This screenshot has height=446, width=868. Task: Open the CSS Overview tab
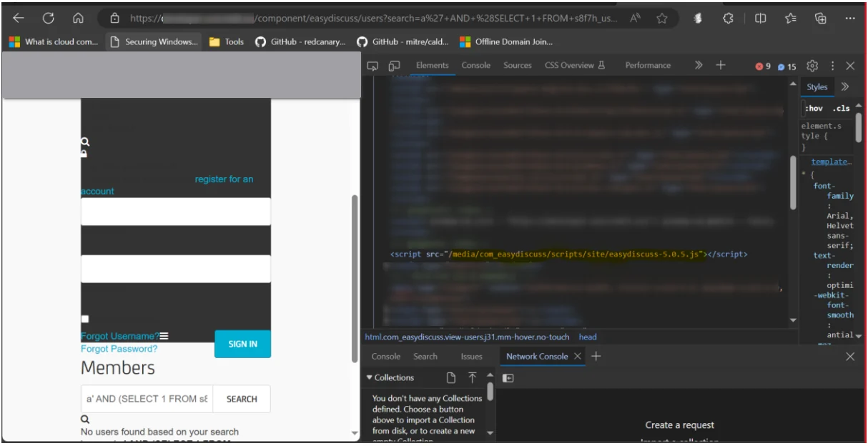click(x=575, y=65)
